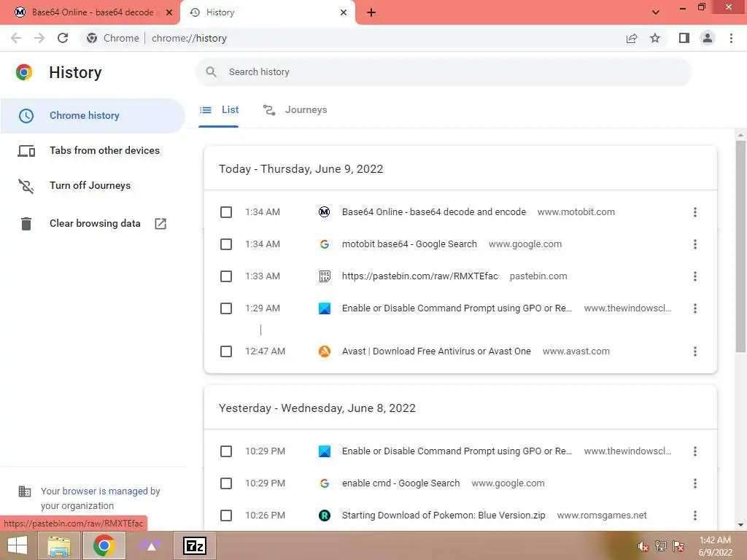Select the History browser tab
This screenshot has height=560, width=747.
click(267, 12)
